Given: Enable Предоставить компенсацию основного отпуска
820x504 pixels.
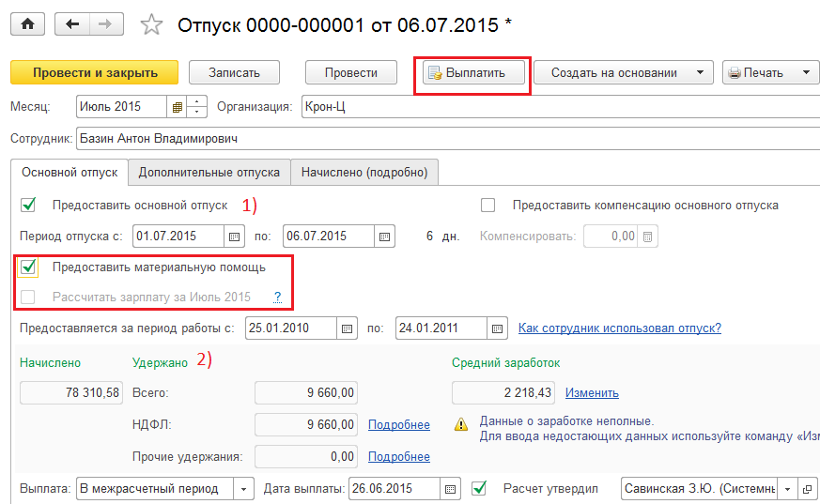Looking at the screenshot, I should 487,205.
